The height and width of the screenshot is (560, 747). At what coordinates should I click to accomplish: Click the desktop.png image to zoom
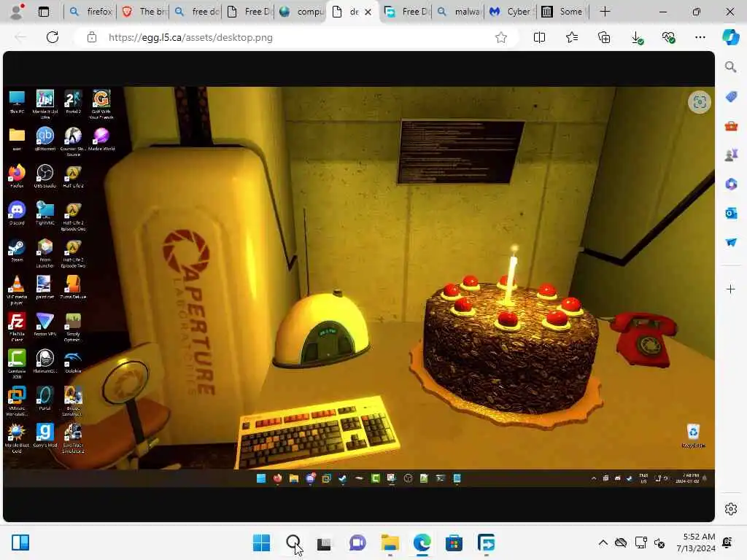point(359,286)
